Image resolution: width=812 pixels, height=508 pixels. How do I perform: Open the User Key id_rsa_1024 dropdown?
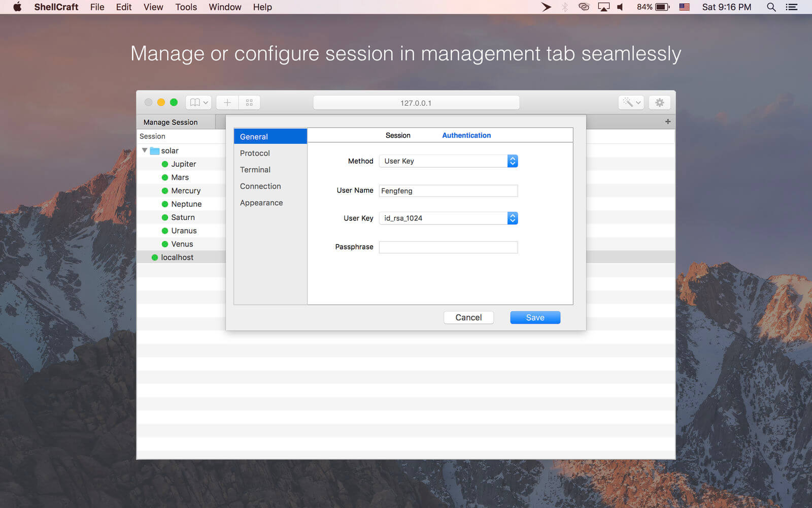click(x=448, y=218)
